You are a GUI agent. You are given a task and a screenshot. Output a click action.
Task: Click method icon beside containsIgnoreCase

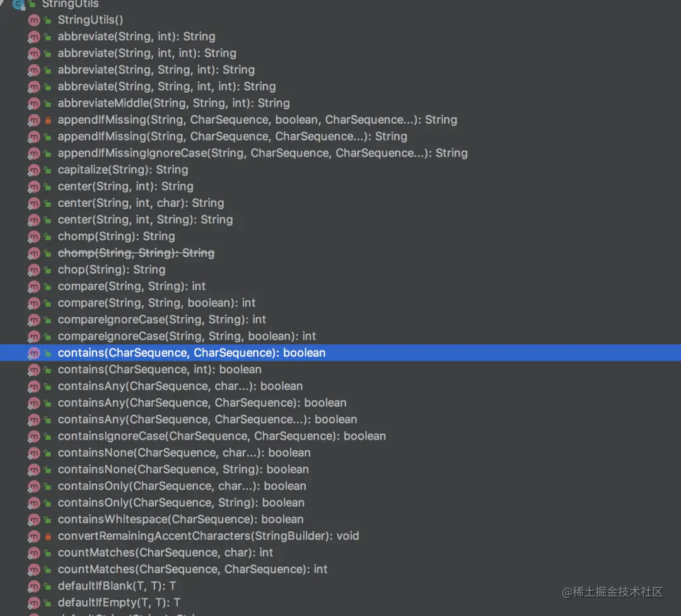(34, 436)
